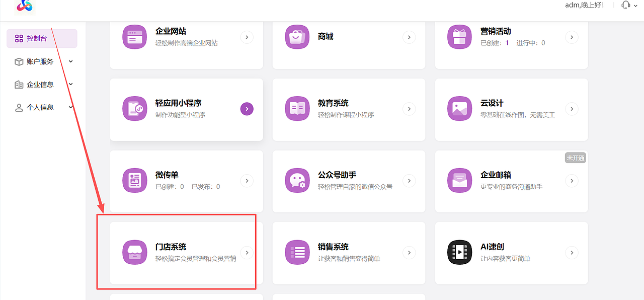The image size is (644, 300).
Task: Open the 轻应用小程序 icon
Action: pos(134,109)
